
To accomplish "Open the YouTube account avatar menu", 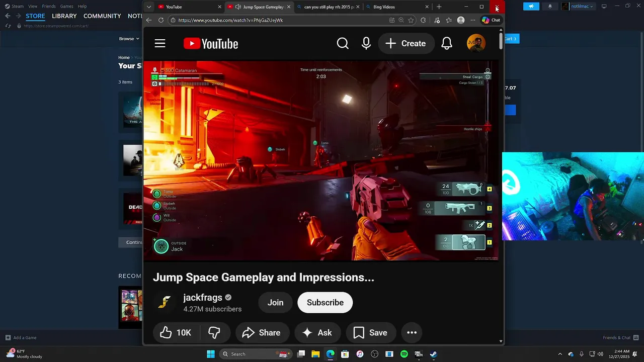I will tap(476, 43).
